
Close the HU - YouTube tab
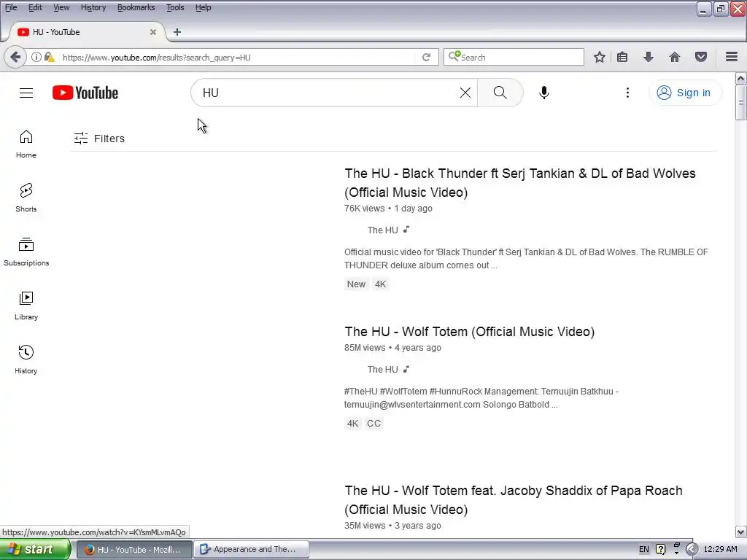[153, 32]
